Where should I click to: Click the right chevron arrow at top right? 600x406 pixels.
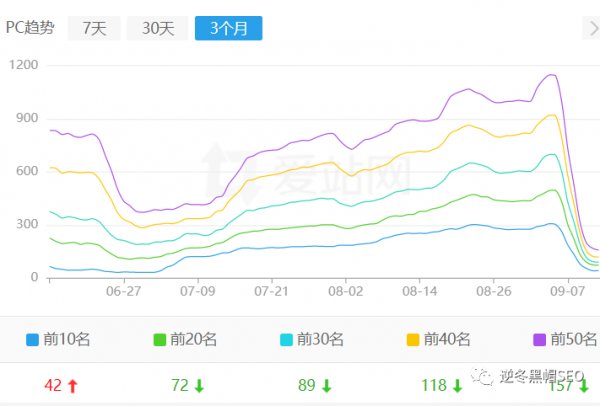tap(593, 28)
